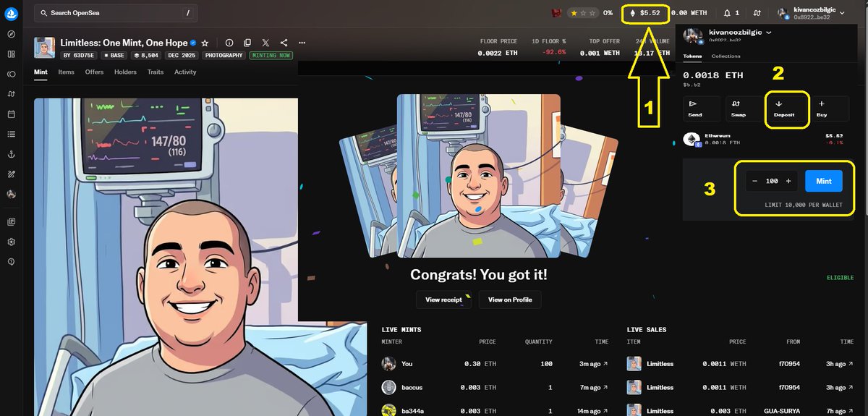This screenshot has height=416, width=868.
Task: Select the Activity tab
Action: [185, 72]
